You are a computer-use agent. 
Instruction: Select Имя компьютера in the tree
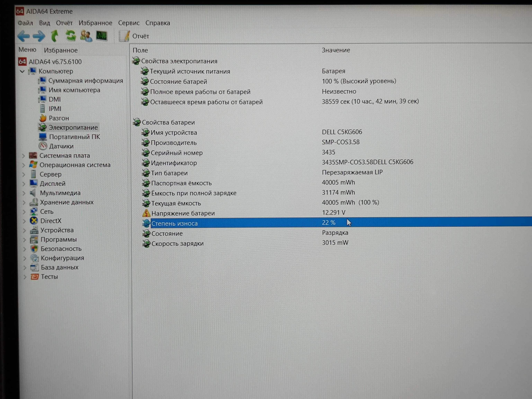click(74, 90)
